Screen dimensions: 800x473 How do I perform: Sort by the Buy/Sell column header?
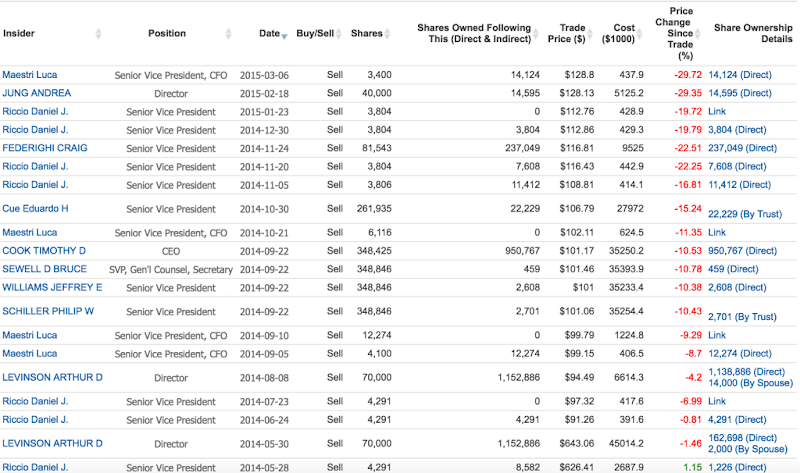click(316, 34)
